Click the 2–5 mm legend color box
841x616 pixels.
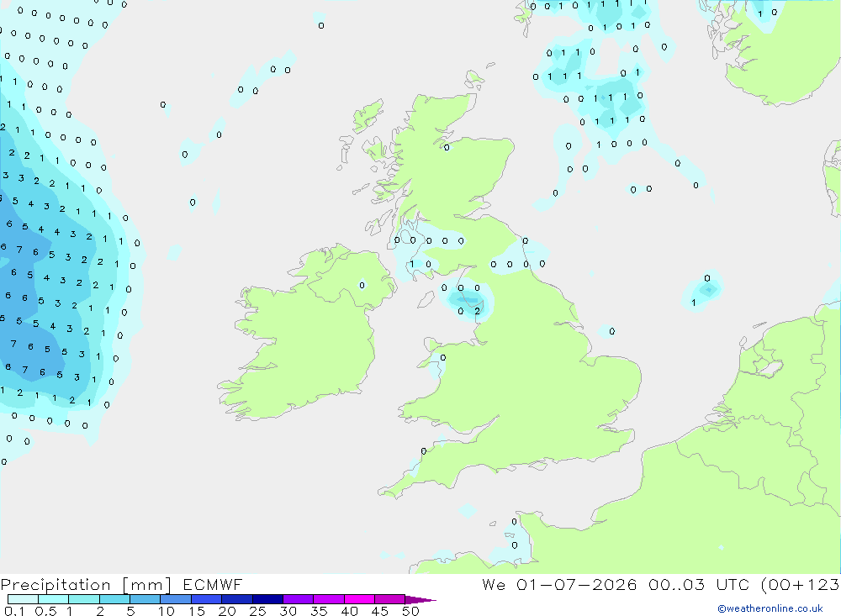click(x=114, y=599)
